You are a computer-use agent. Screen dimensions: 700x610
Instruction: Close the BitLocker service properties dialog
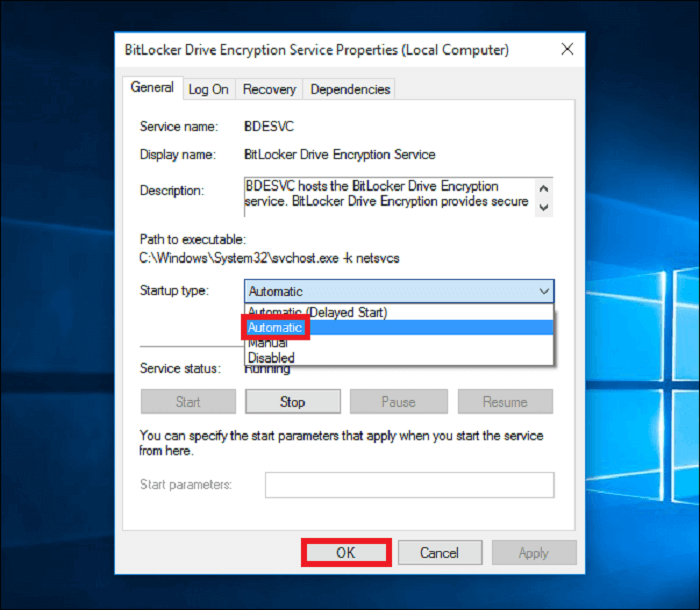[x=567, y=49]
